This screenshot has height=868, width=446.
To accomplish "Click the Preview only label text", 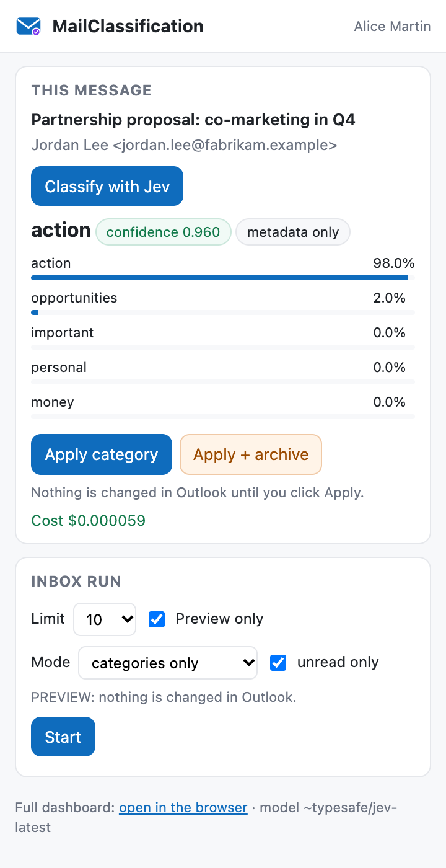I will tap(219, 619).
